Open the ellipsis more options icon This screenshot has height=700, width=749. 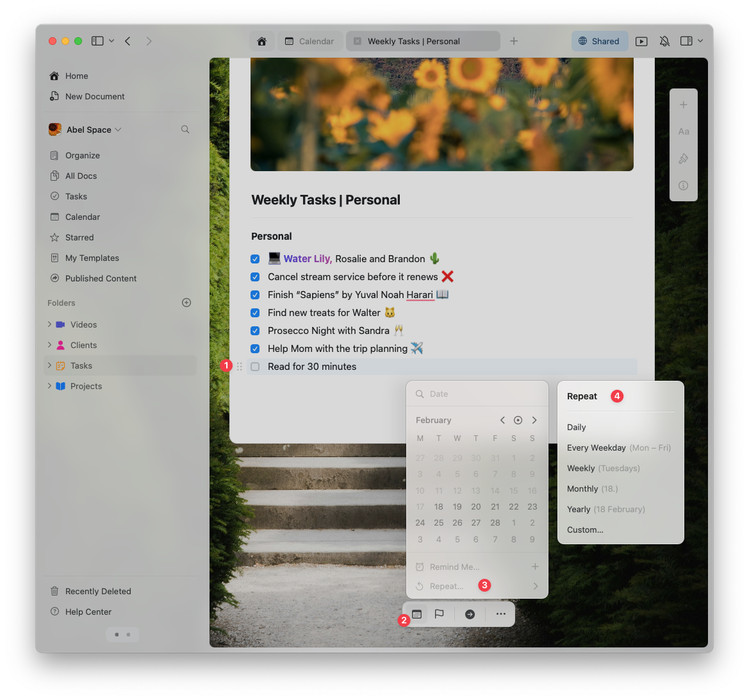point(500,613)
